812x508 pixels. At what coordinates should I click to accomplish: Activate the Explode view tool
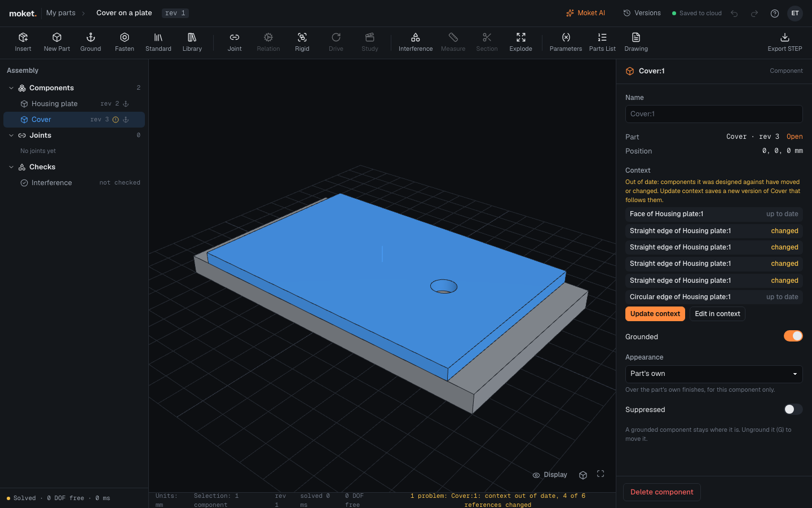pos(521,42)
